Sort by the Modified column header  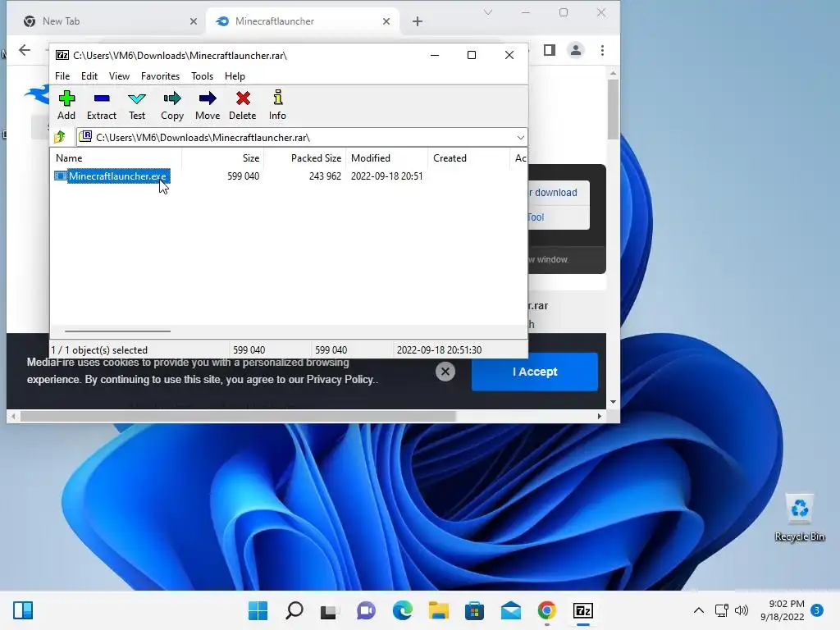point(387,158)
